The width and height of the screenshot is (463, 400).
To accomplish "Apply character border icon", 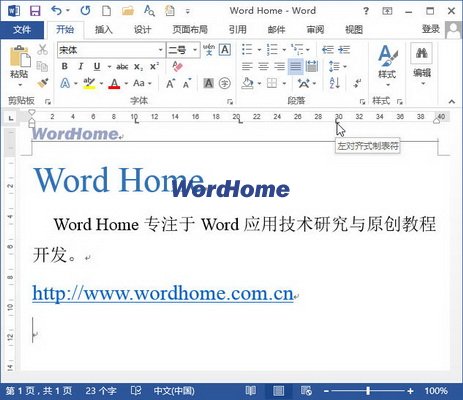I will click(225, 50).
